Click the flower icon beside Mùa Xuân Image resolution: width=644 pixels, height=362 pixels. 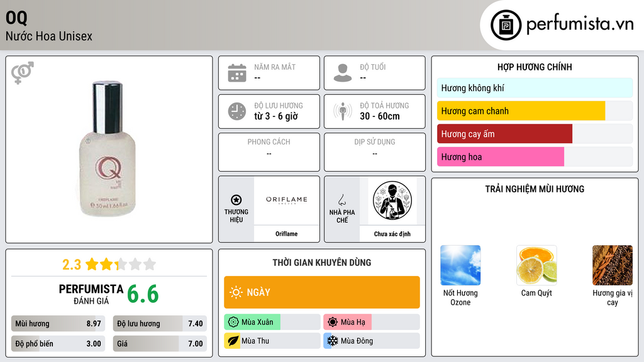pos(233,322)
